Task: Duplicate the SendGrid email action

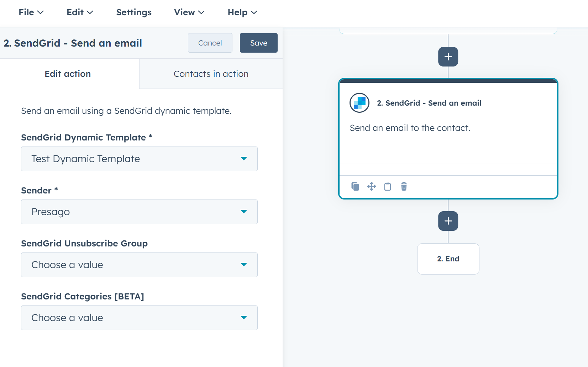Action: coord(355,186)
